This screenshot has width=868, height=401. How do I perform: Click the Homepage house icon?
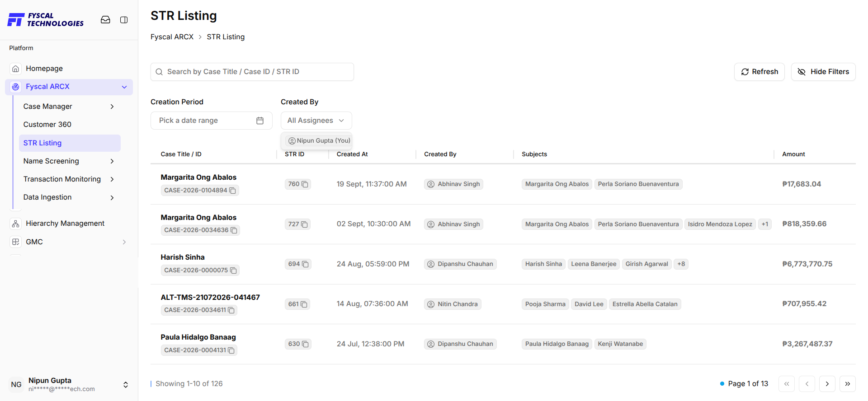16,69
